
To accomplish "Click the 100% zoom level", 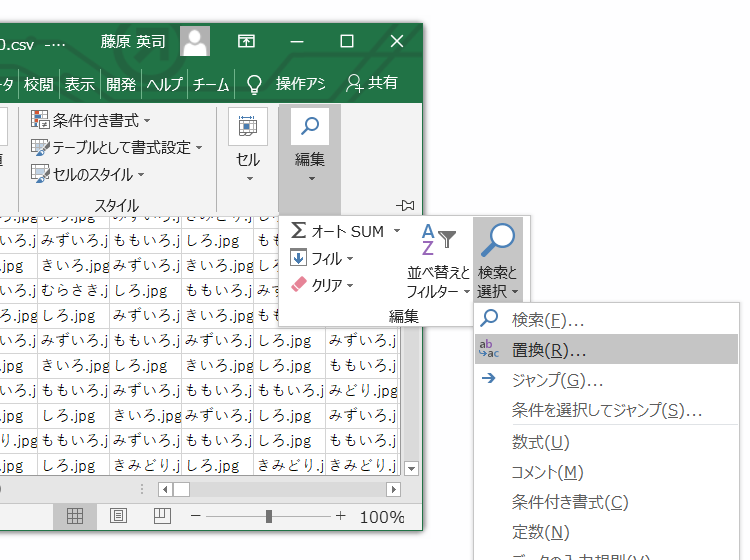I will pos(382,517).
